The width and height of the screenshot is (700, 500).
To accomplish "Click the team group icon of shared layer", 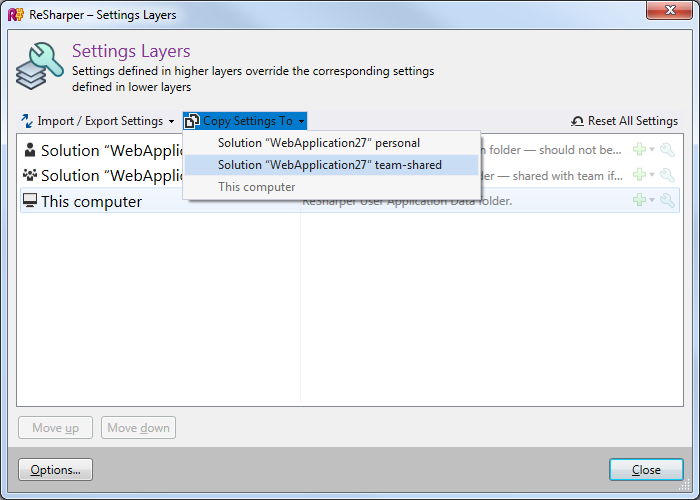I will [30, 175].
